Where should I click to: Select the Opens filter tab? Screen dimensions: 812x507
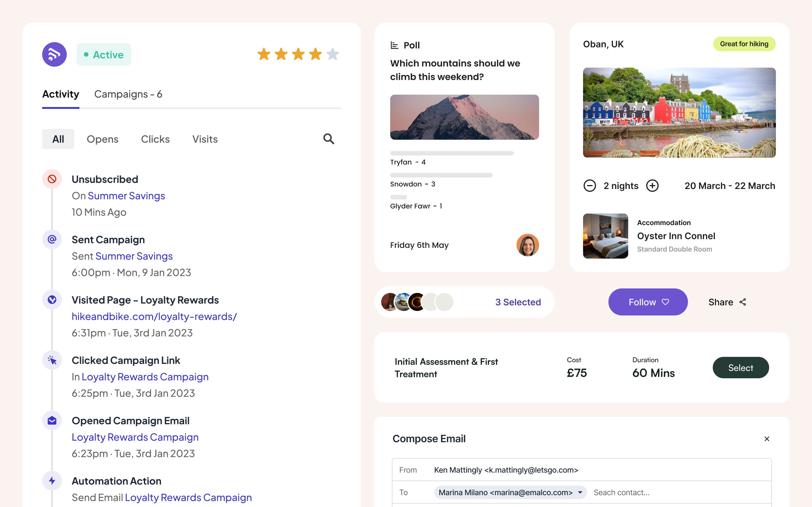point(102,139)
